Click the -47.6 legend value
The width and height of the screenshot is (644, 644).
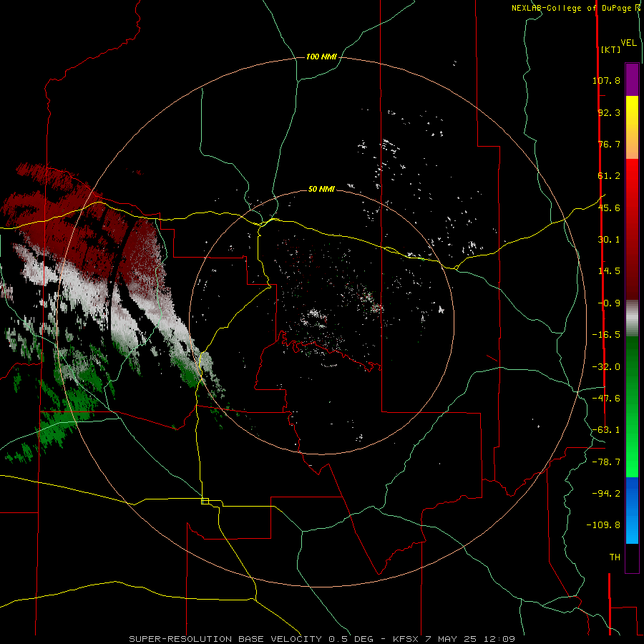pyautogui.click(x=606, y=399)
